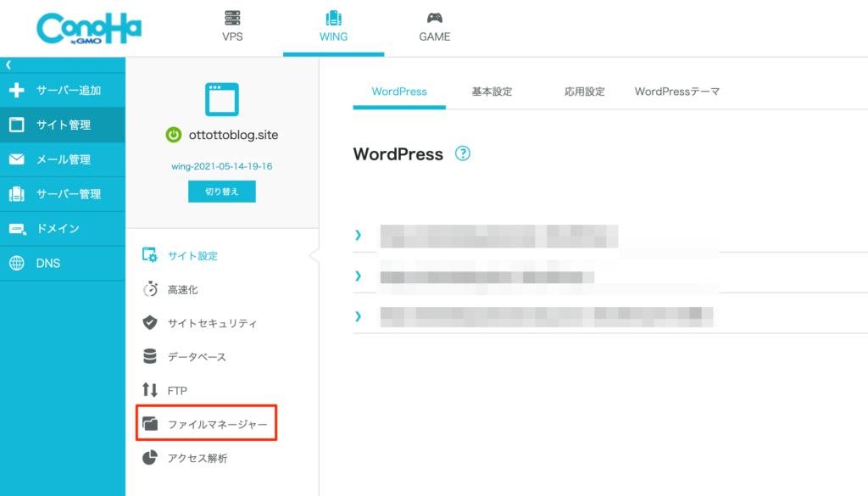The height and width of the screenshot is (496, 868).
Task: Click the stopwatch icon for 高速化
Action: pyautogui.click(x=150, y=289)
